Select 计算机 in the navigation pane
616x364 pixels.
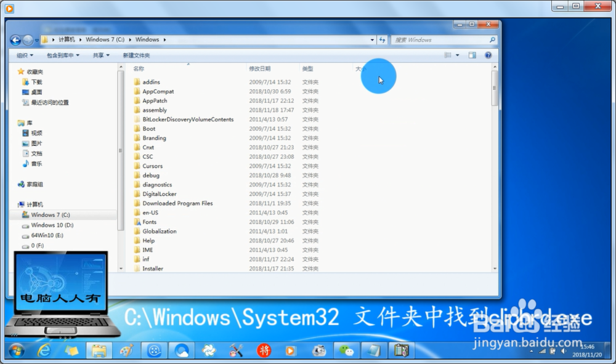(34, 204)
